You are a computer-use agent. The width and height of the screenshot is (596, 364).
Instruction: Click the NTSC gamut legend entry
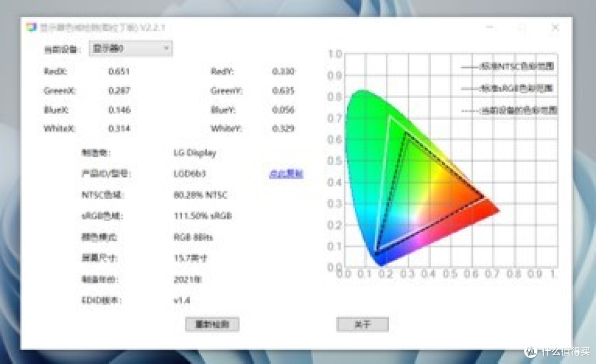(x=508, y=67)
